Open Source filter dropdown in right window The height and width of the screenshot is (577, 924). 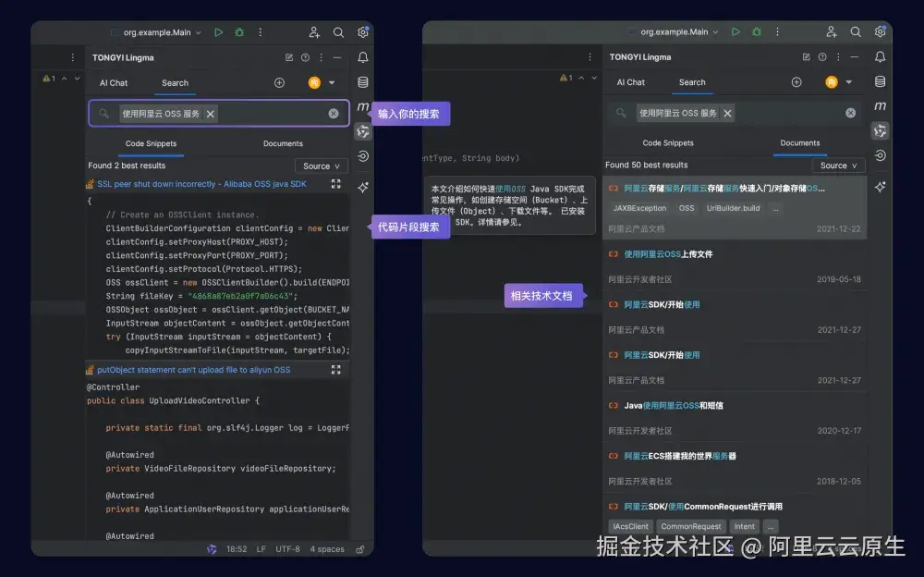(839, 166)
